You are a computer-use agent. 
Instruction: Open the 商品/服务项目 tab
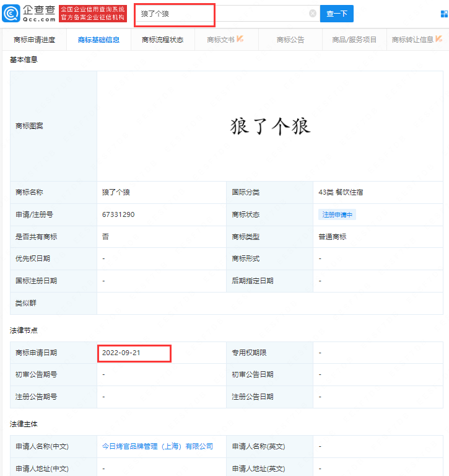pyautogui.click(x=354, y=40)
